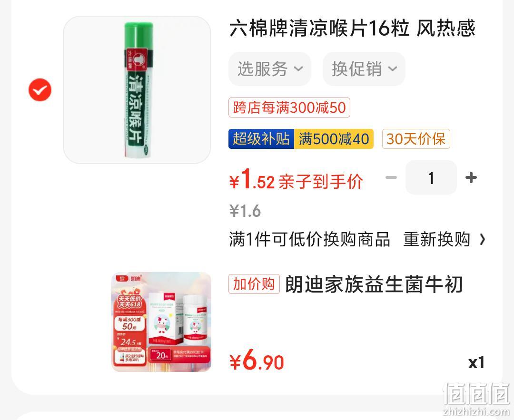514x420 pixels.
Task: Tap the 加价购 tag
Action: [x=254, y=283]
